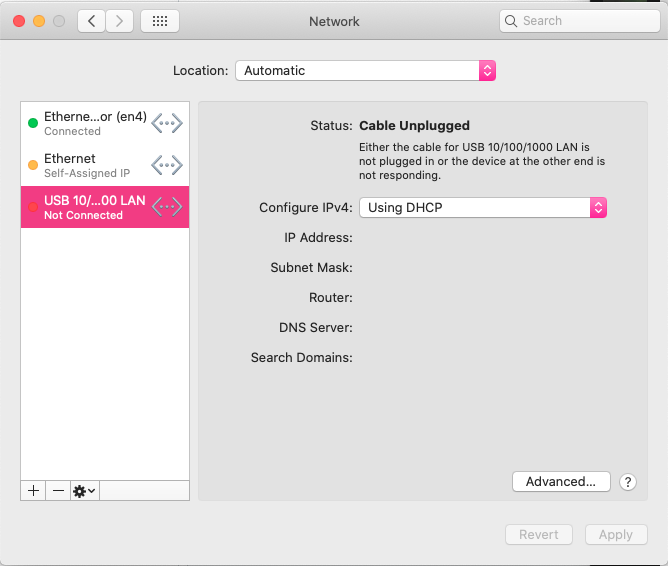Click the cable unplugged description paragraph
The width and height of the screenshot is (668, 566).
click(482, 161)
